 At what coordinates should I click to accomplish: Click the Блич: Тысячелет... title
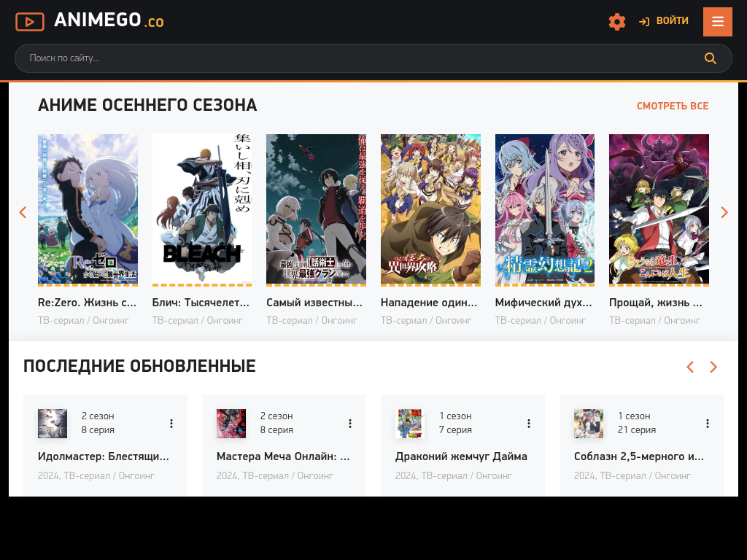201,303
